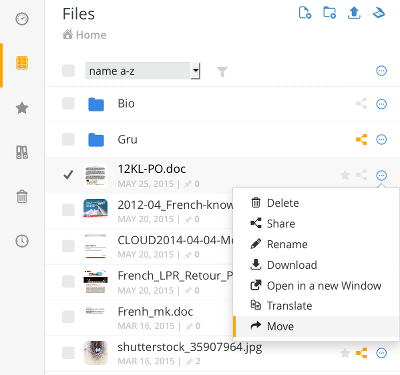Click the CLOUD2014-04-04 file thumbnail
The width and height of the screenshot is (400, 375).
(x=95, y=246)
